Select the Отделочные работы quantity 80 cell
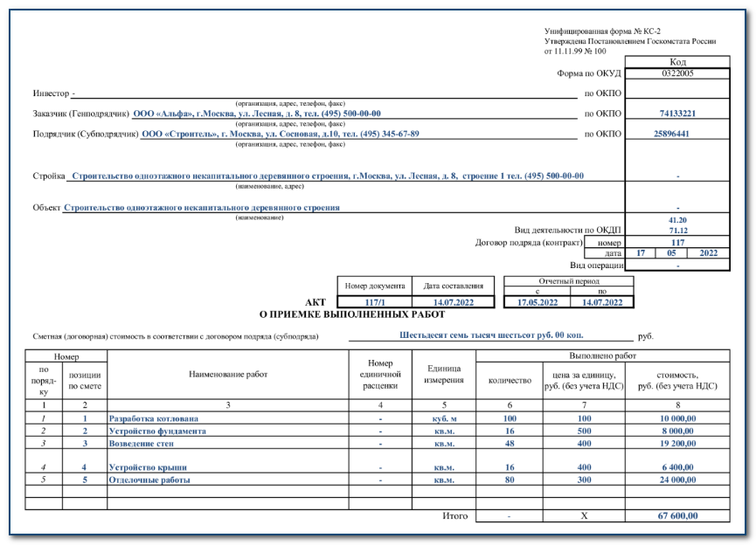The width and height of the screenshot is (756, 545). click(509, 480)
